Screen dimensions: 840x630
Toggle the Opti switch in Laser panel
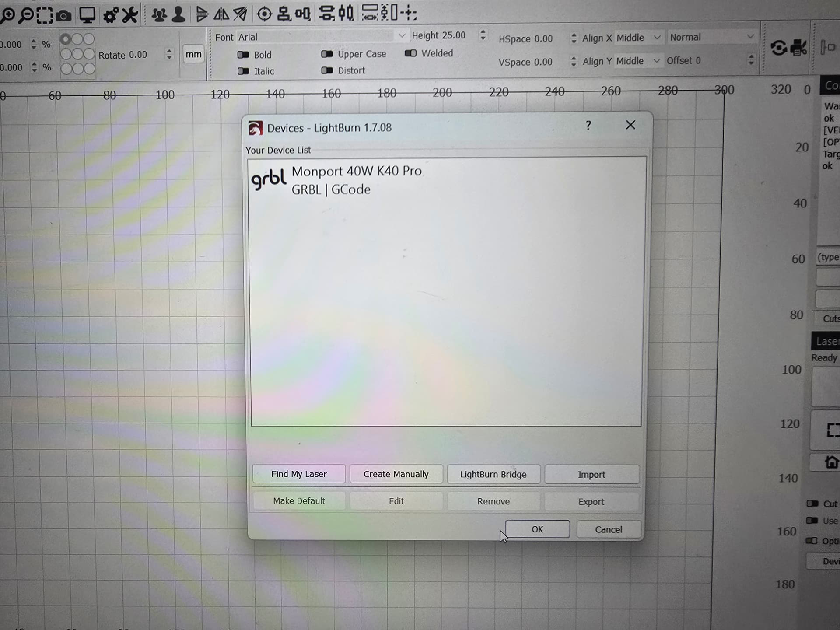point(812,541)
